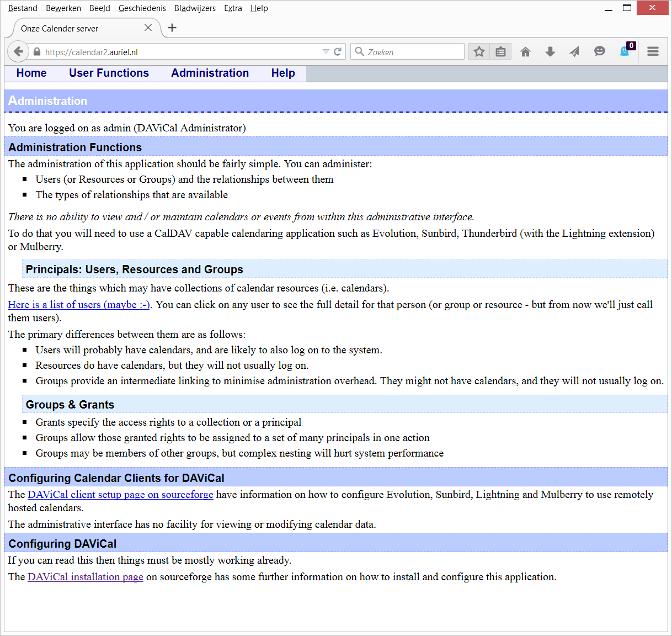The height and width of the screenshot is (636, 672).
Task: Follow the 'Here is a list of users' link
Action: pyautogui.click(x=78, y=305)
